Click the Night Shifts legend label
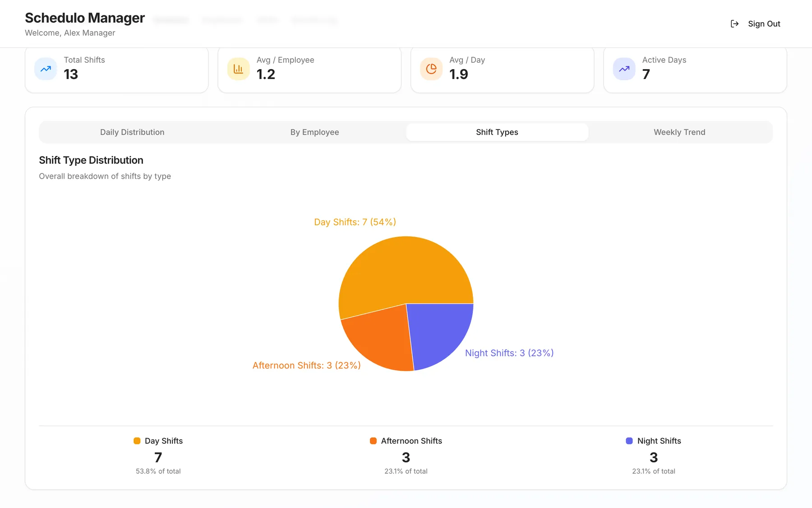 pos(659,441)
